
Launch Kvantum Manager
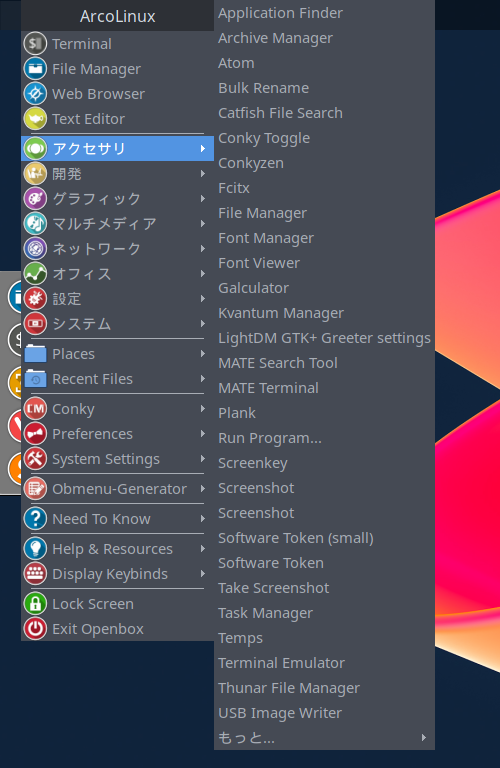324,312
